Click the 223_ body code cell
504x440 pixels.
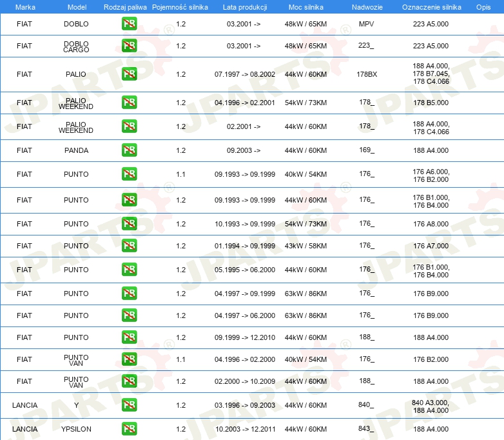tap(366, 45)
